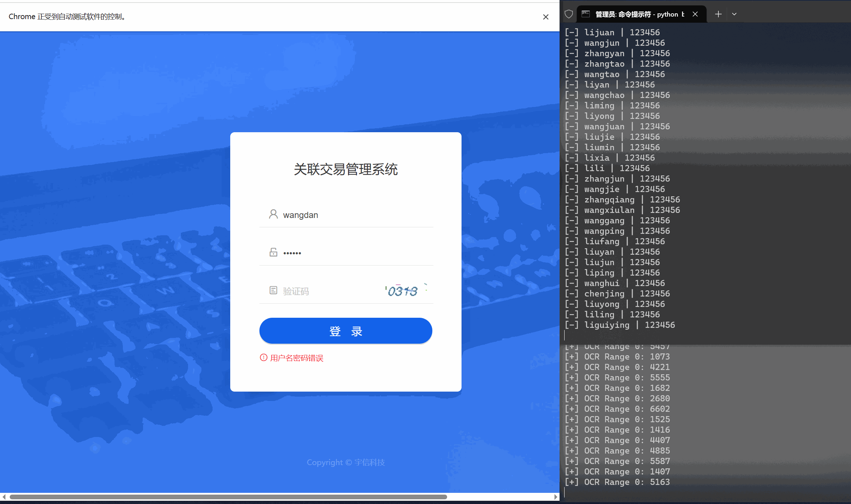This screenshot has height=504, width=851.
Task: Click the left scrollbar arrow
Action: [4, 497]
